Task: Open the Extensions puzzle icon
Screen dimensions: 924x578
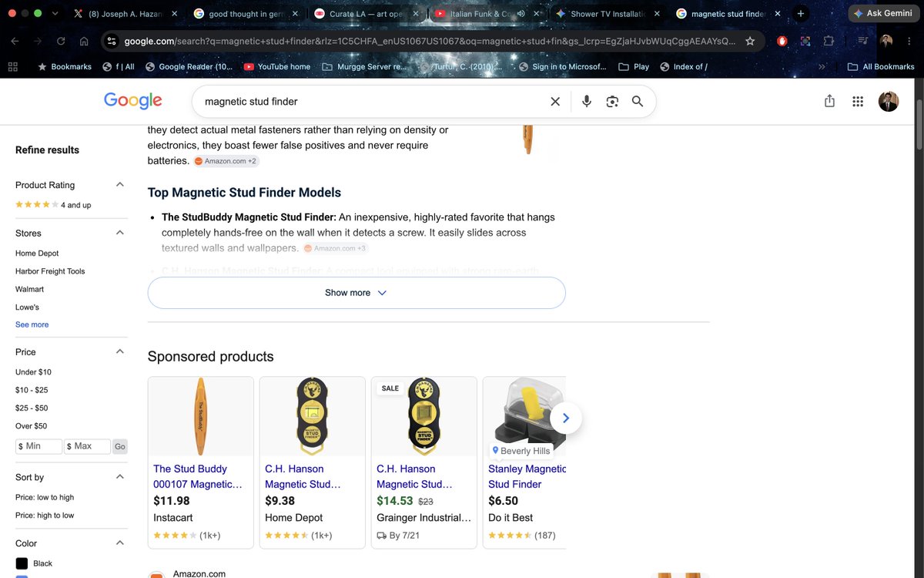Action: [829, 42]
